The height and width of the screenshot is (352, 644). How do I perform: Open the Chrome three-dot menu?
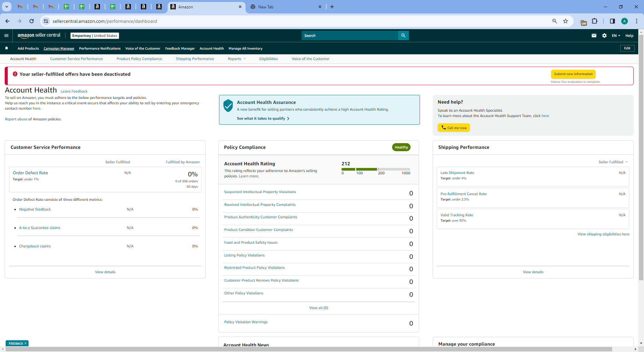[637, 21]
